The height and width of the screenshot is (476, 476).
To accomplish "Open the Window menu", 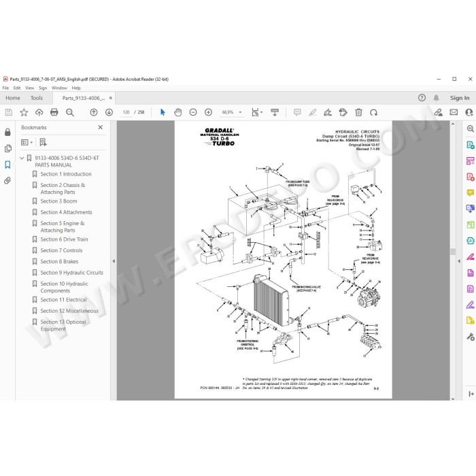I will tap(59, 88).
